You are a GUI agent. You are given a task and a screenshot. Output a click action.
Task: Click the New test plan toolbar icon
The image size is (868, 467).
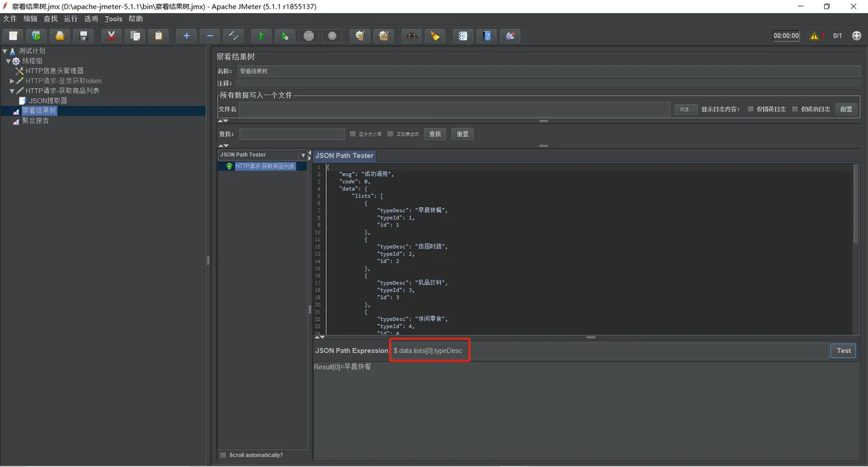coord(13,36)
